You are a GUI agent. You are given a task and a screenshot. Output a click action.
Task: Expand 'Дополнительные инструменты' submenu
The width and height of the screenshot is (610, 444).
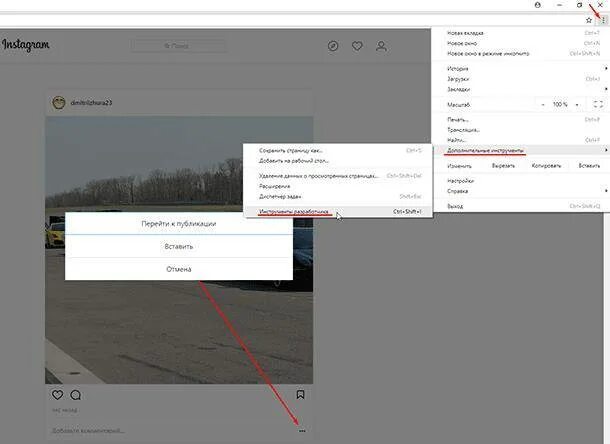[520, 150]
